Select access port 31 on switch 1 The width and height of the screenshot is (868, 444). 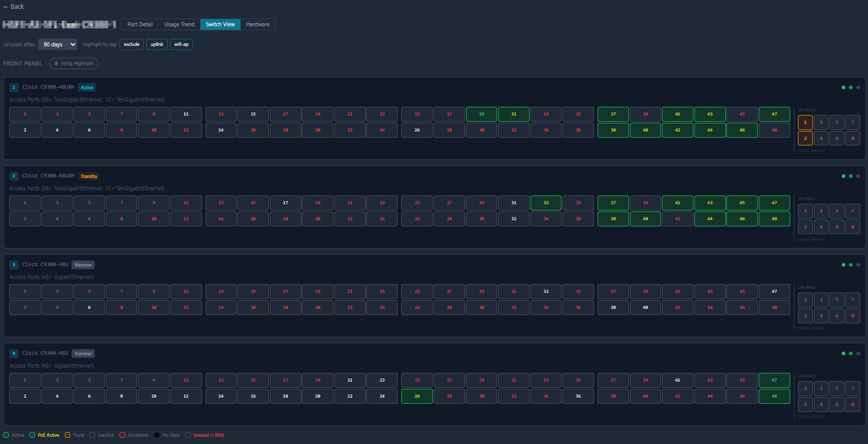[x=514, y=114]
